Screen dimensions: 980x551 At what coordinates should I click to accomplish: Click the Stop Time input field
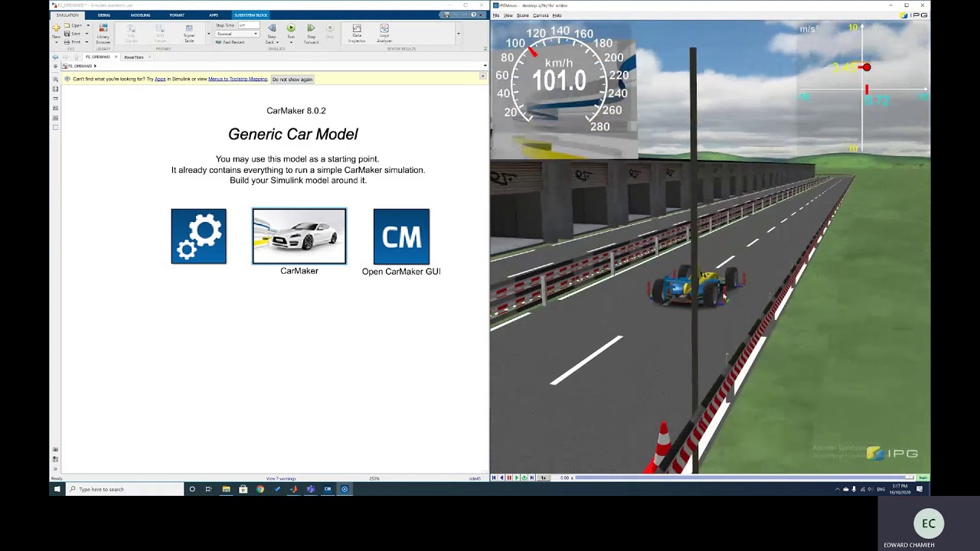click(x=249, y=25)
